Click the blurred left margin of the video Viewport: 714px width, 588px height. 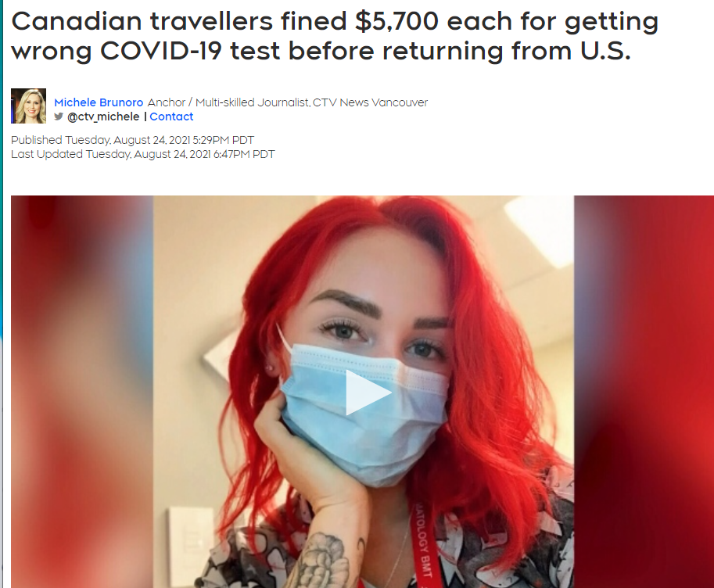pos(82,392)
